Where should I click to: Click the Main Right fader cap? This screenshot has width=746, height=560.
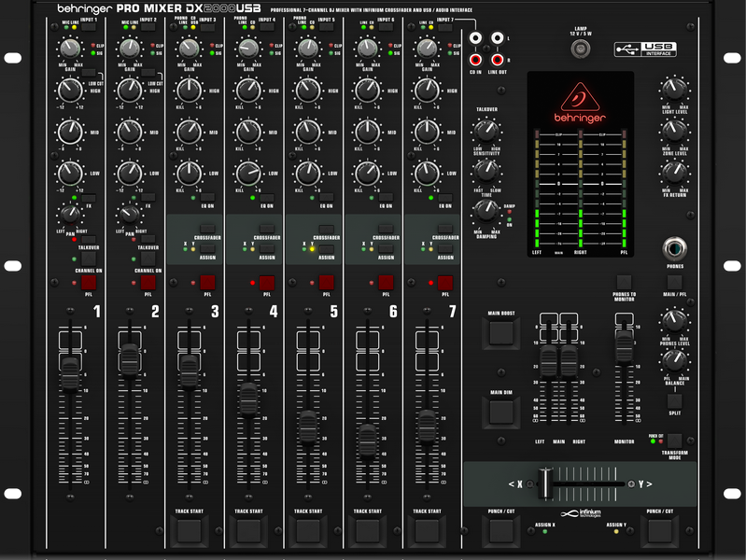(569, 361)
